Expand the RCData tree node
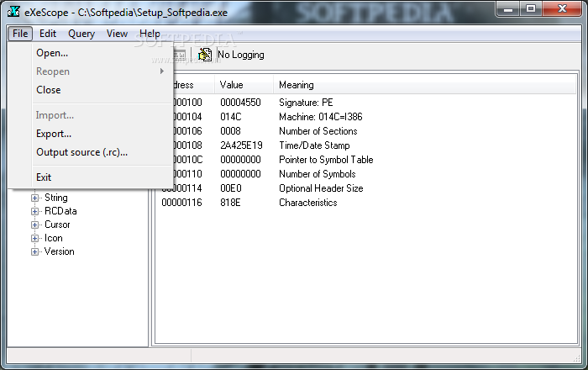 34,211
